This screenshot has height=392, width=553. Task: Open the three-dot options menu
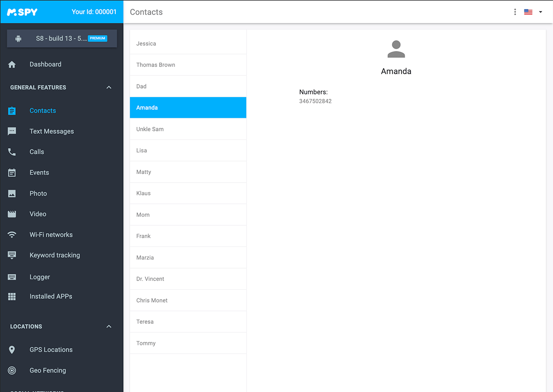click(x=515, y=12)
